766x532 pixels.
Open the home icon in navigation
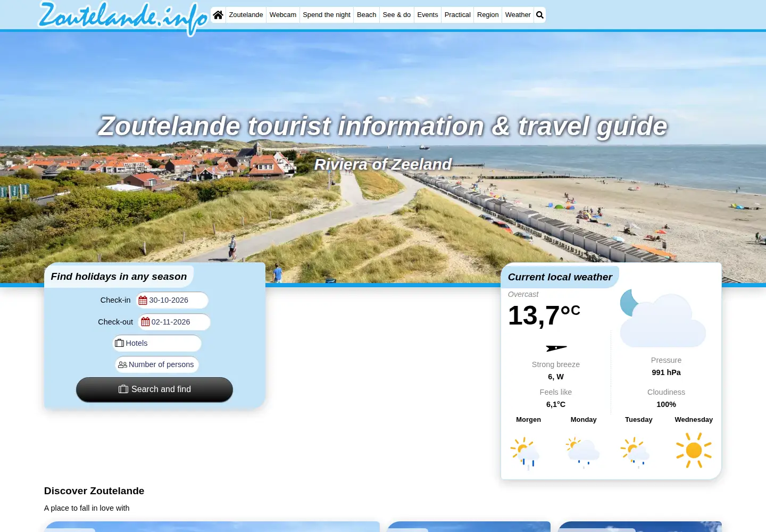coord(218,15)
